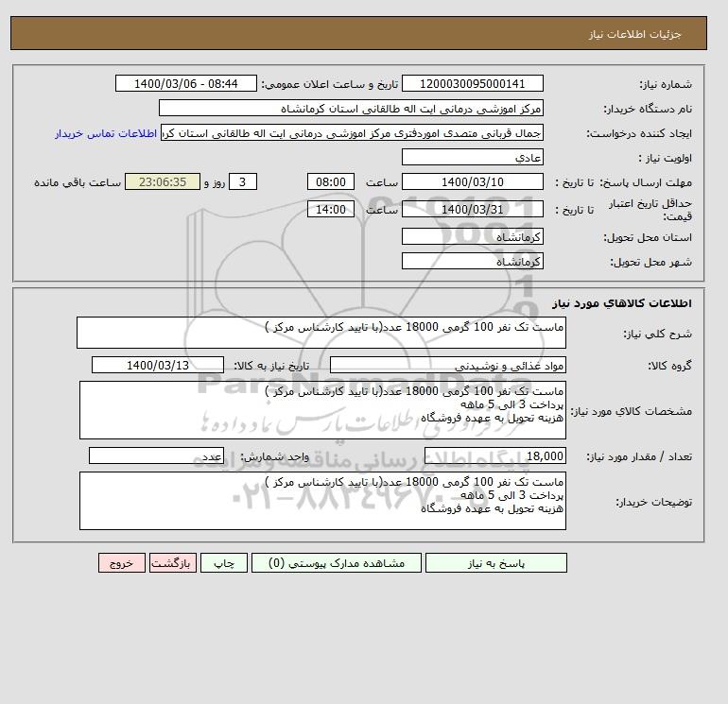Click the response deadline time 08:00
The height and width of the screenshot is (704, 728).
click(x=331, y=182)
